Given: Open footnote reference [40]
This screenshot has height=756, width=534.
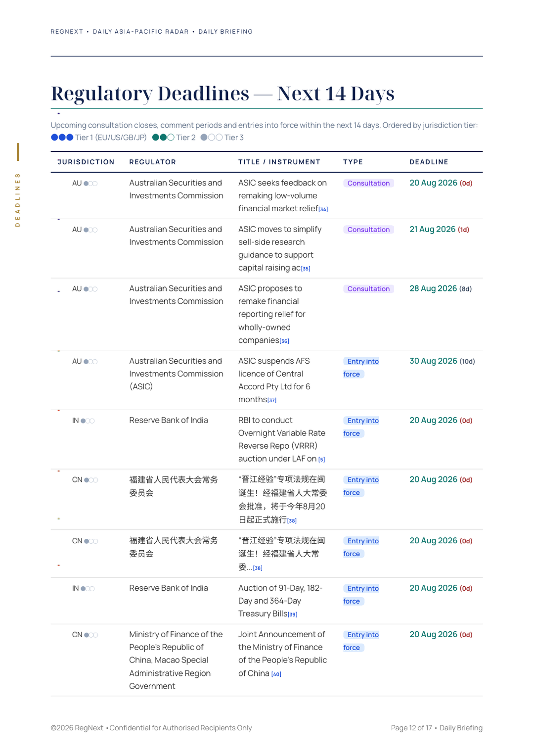Looking at the screenshot, I should point(276,674).
